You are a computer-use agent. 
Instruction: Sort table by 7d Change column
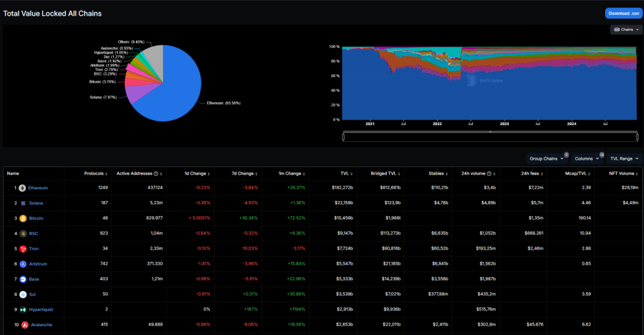coord(245,173)
